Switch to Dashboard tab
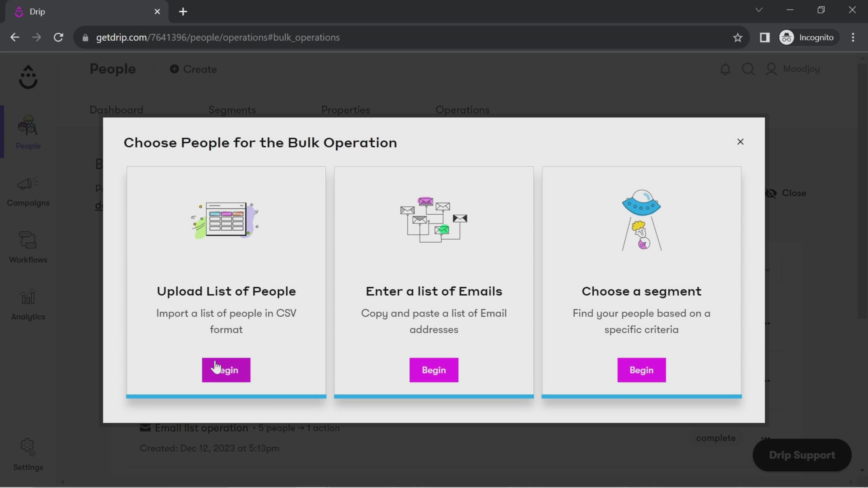Screen dimensions: 868x488 pyautogui.click(x=117, y=110)
